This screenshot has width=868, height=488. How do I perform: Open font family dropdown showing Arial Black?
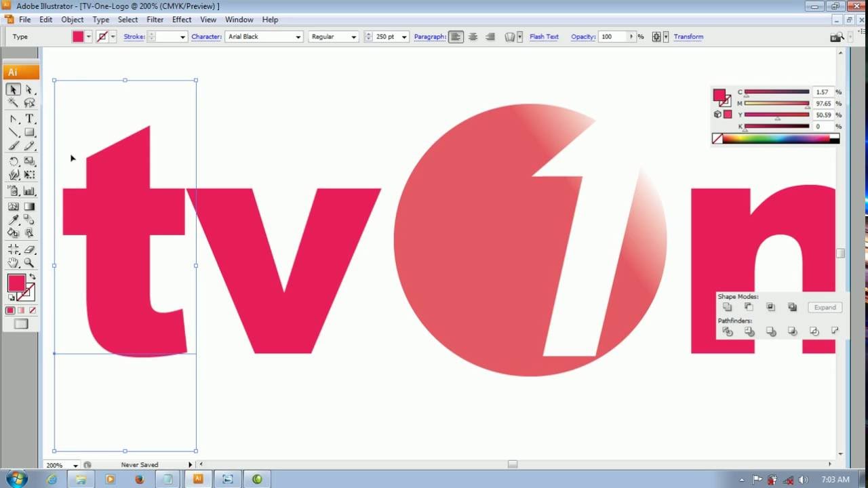coord(298,37)
